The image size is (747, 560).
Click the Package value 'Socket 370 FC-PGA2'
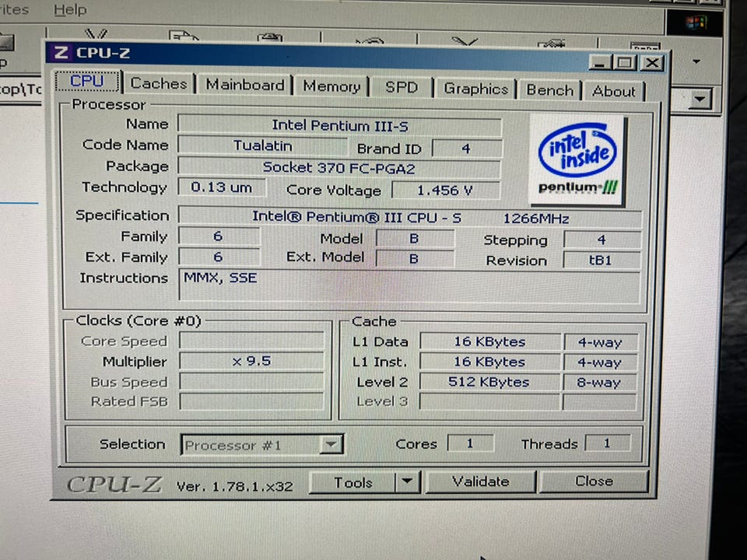(x=338, y=168)
